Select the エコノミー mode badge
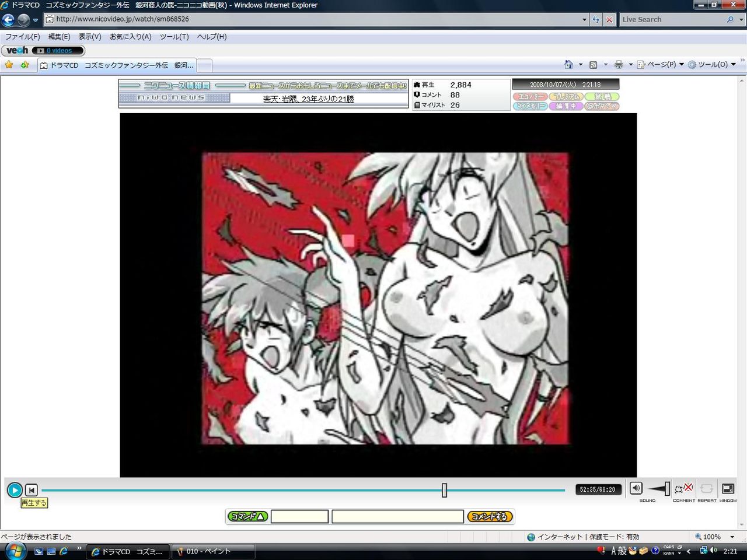 coord(530,97)
